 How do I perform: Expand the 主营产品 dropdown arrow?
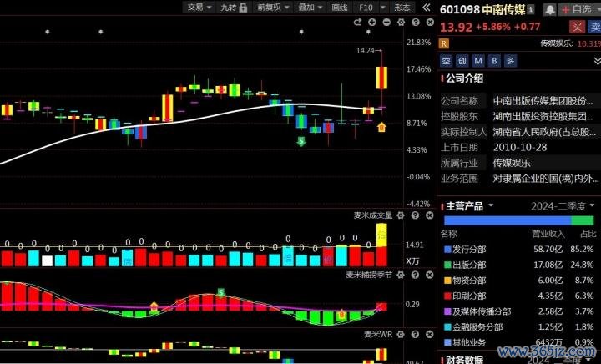491,205
